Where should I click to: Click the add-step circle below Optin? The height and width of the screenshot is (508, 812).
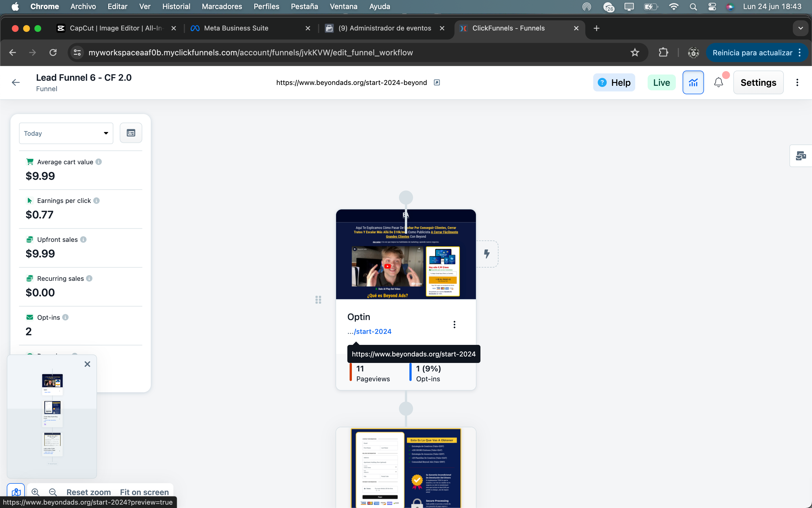[406, 409]
